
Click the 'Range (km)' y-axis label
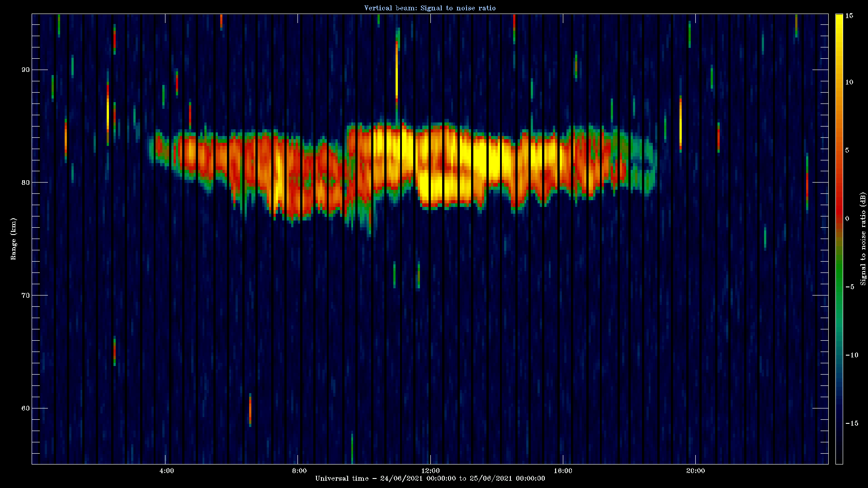[x=13, y=239]
